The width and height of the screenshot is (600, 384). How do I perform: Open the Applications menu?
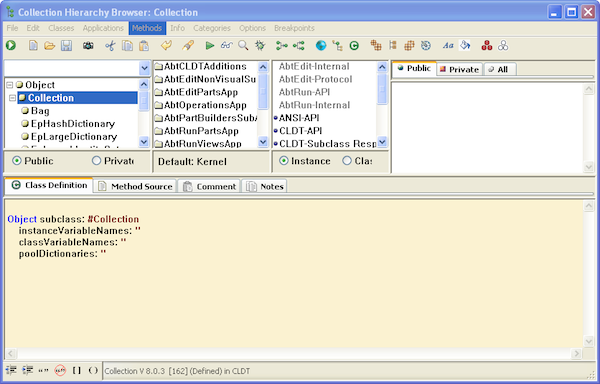pos(103,28)
